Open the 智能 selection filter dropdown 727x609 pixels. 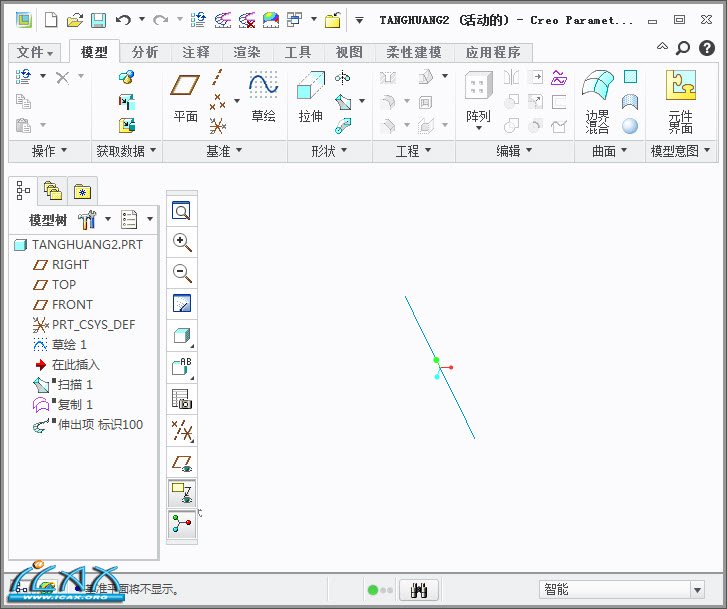[x=622, y=590]
